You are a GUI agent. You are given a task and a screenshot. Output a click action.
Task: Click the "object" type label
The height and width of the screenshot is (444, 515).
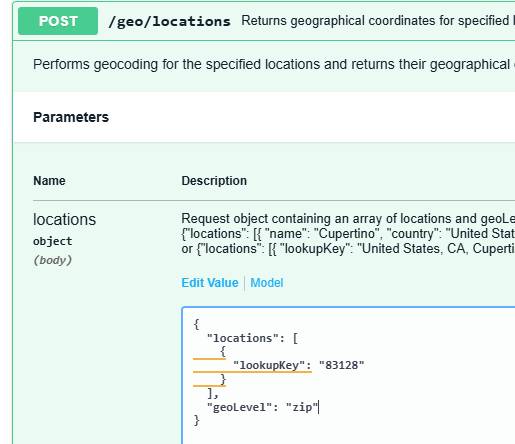click(x=53, y=241)
